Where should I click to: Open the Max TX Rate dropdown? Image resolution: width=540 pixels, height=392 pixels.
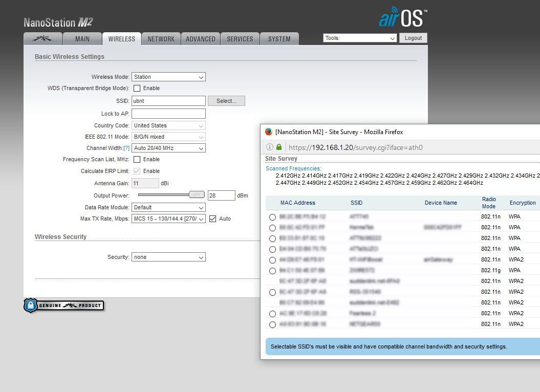click(x=168, y=219)
